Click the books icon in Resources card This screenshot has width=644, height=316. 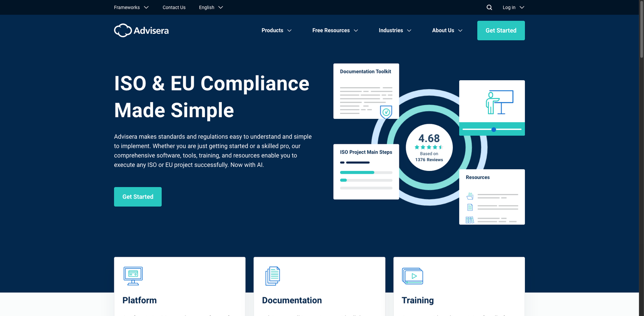[470, 220]
